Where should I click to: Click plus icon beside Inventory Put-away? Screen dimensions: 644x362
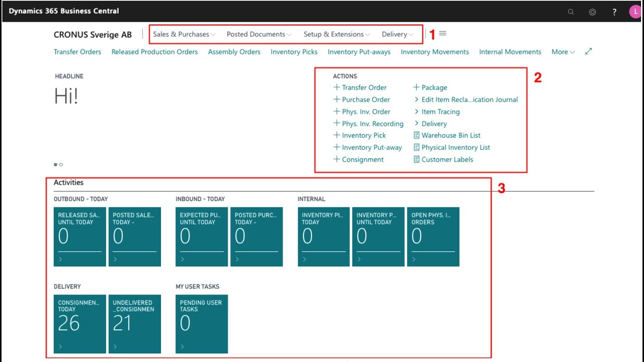click(337, 147)
